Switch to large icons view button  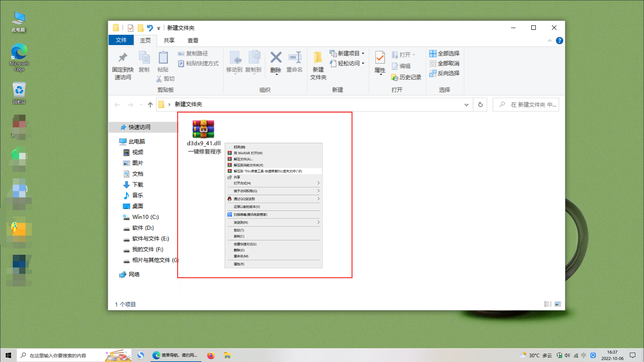point(558,304)
